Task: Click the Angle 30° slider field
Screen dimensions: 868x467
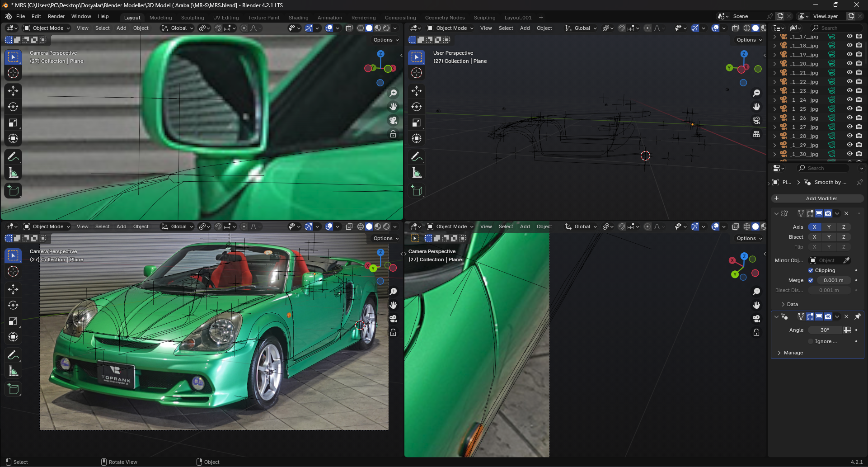Action: (x=825, y=330)
